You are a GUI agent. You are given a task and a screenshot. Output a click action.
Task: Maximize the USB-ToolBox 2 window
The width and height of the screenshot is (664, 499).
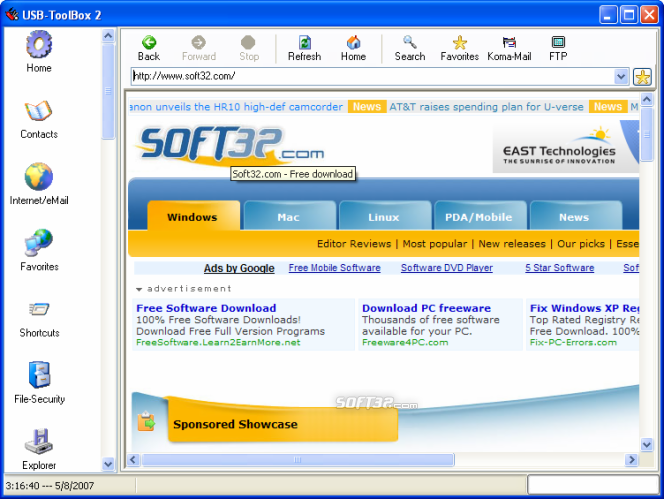(x=629, y=15)
